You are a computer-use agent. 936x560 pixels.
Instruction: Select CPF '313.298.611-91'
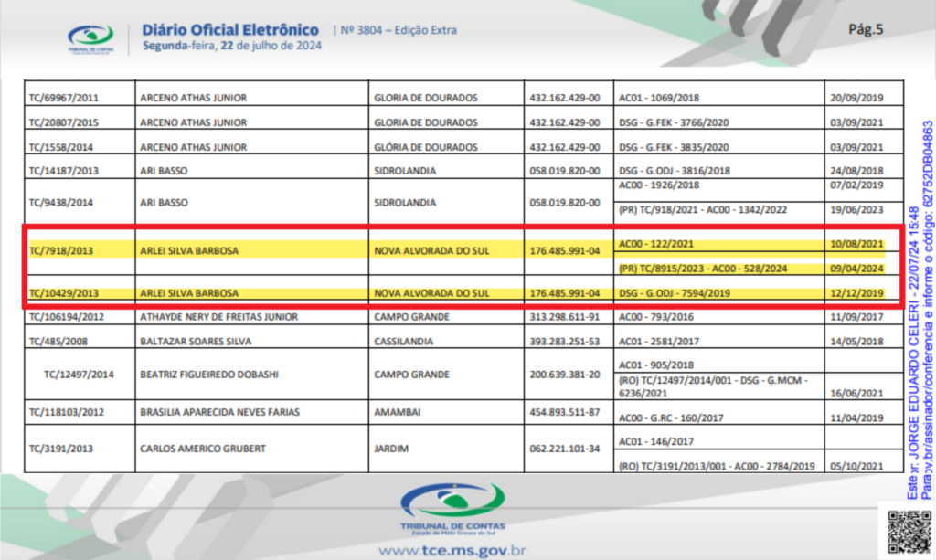pyautogui.click(x=565, y=317)
